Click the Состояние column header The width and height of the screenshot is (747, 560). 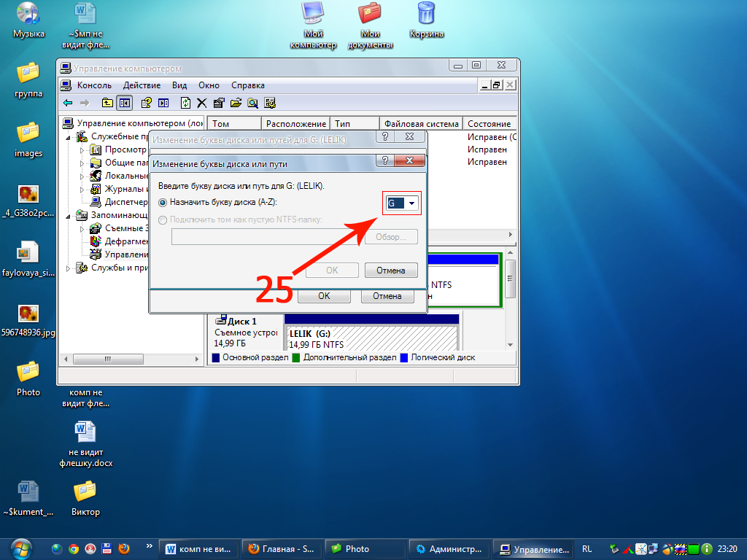489,123
